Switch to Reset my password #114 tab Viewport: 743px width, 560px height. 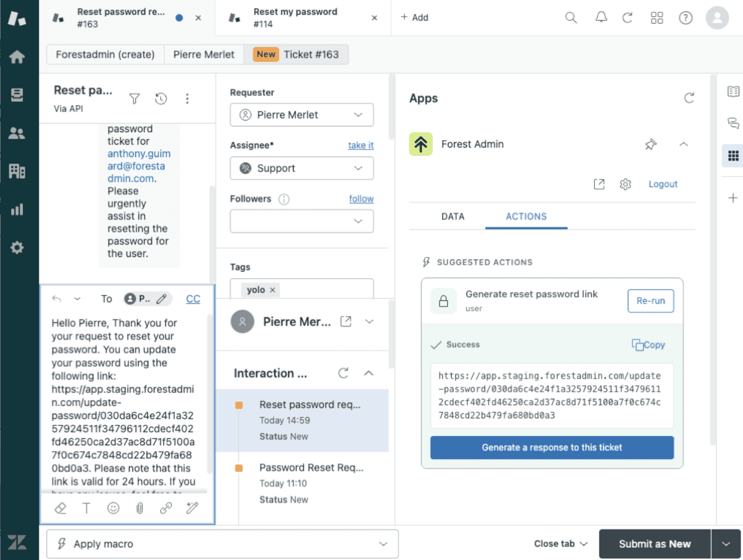click(x=303, y=18)
